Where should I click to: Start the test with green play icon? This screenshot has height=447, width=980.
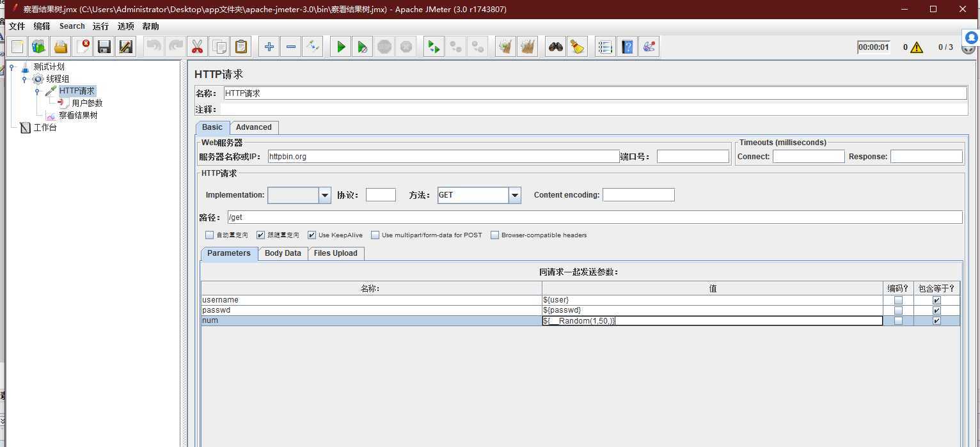[x=341, y=47]
